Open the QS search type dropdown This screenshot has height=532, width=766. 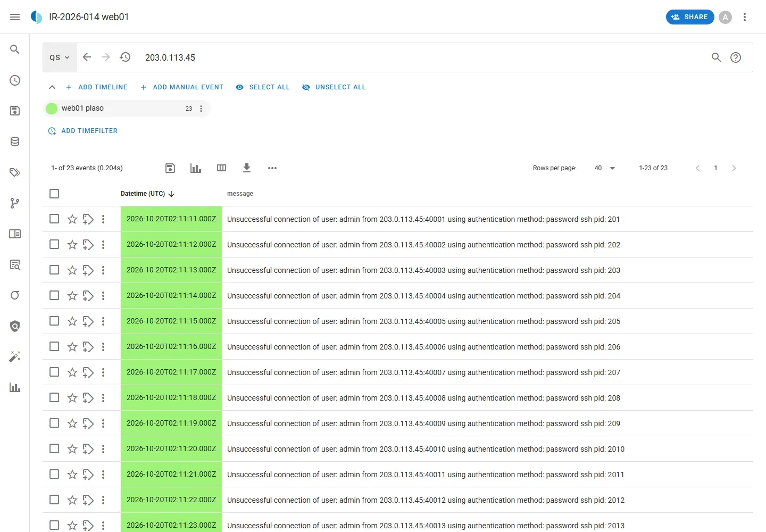tap(60, 57)
